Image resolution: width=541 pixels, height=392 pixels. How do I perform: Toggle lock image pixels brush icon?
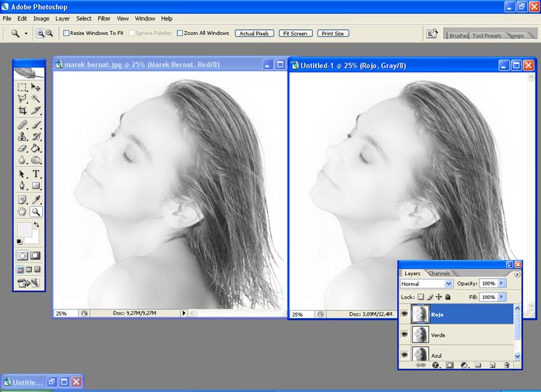click(430, 297)
